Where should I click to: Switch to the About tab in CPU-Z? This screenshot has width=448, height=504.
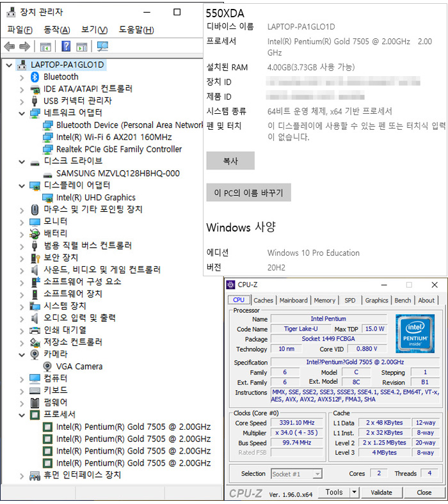click(426, 300)
